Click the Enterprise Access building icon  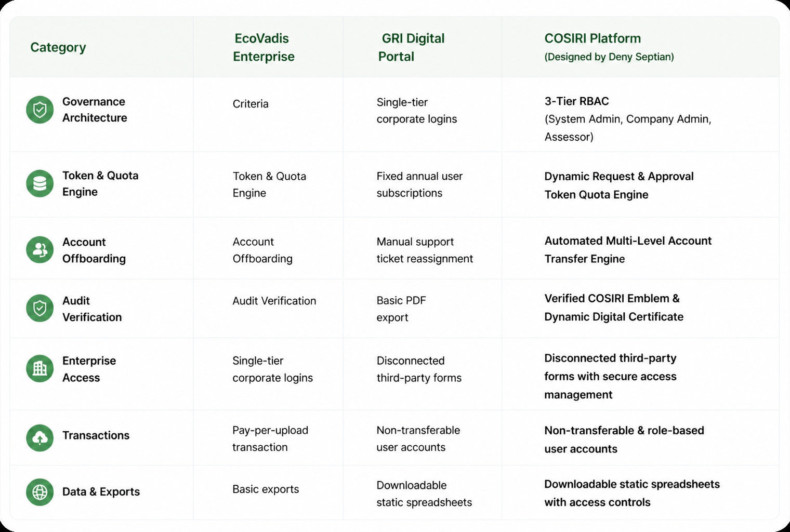(x=40, y=368)
